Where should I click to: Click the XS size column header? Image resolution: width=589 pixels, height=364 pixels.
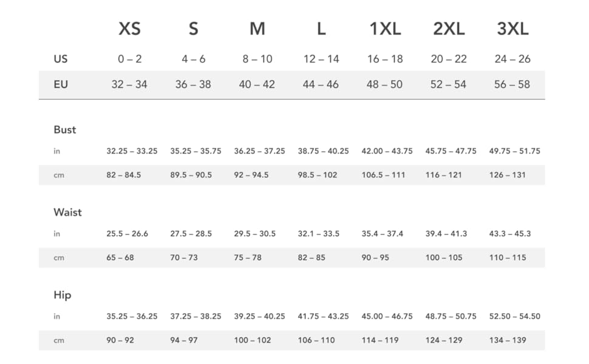coord(129,29)
